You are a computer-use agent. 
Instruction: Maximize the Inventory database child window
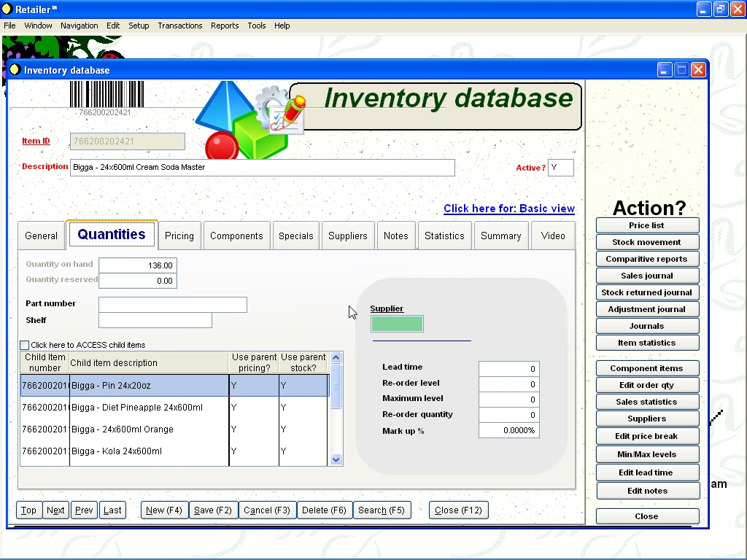(681, 70)
